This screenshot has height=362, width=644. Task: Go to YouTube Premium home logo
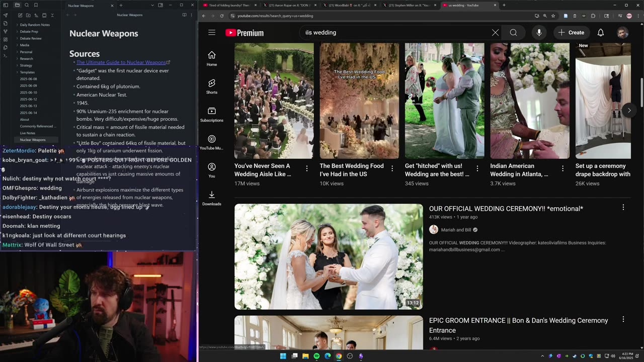point(245,33)
